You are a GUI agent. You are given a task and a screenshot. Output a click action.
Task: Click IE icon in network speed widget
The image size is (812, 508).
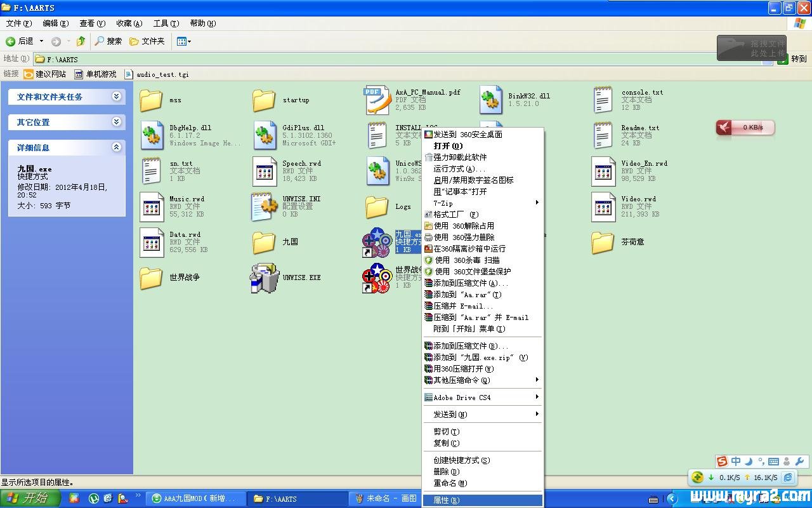tap(788, 478)
